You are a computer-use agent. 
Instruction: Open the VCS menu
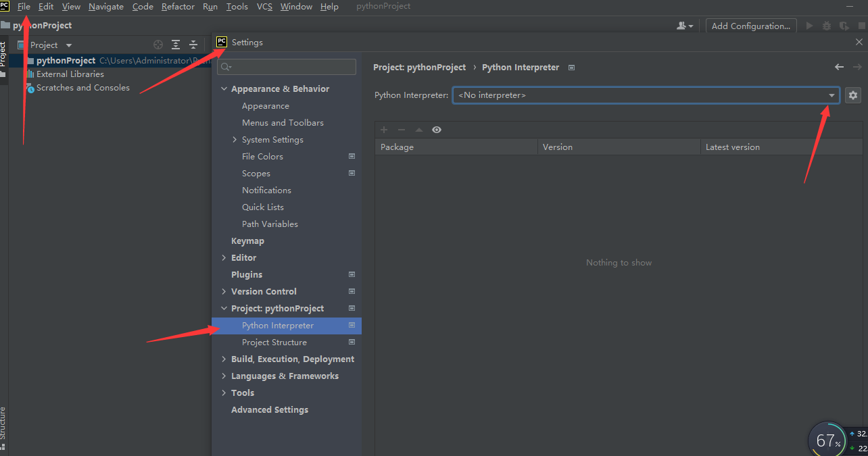tap(264, 6)
